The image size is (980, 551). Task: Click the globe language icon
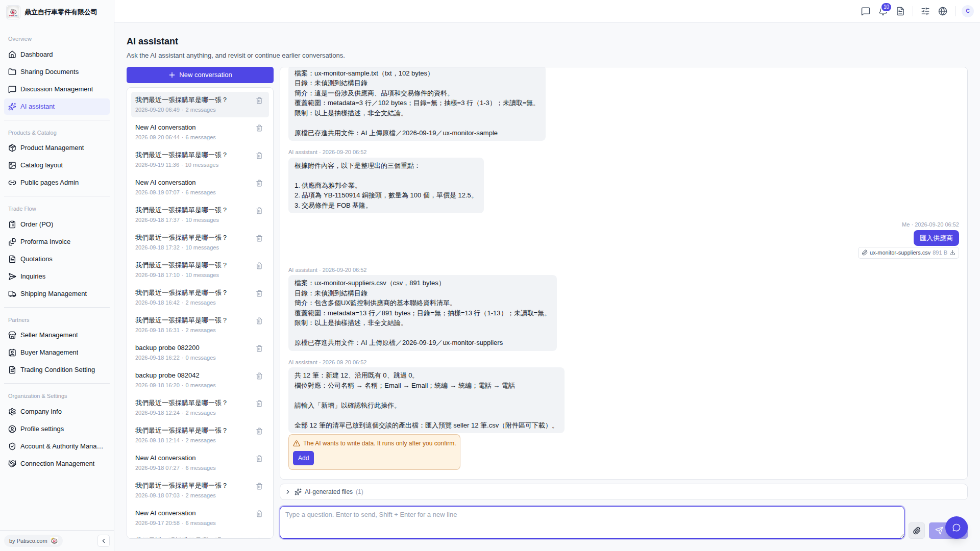pos(943,11)
